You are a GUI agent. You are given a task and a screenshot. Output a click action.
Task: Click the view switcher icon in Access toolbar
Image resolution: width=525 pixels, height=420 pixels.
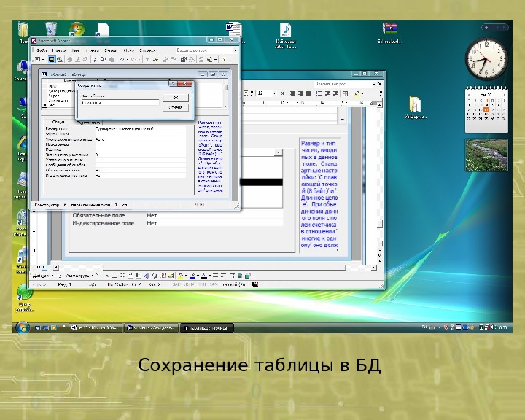tap(38, 60)
